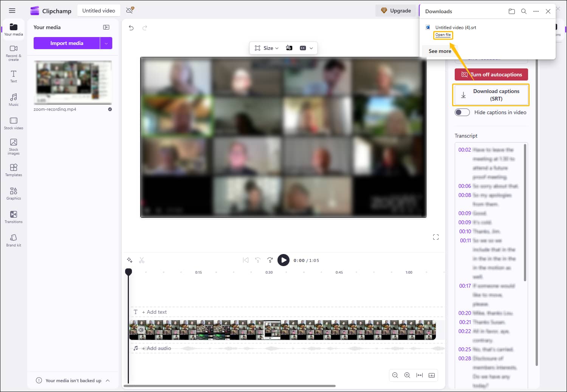Toggle Hide captions in video switch
The width and height of the screenshot is (567, 392).
462,112
